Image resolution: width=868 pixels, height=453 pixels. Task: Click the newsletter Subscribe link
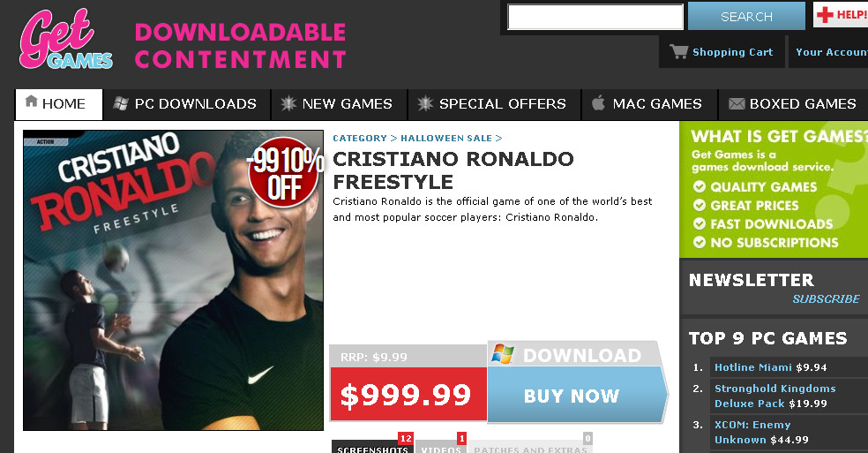[826, 298]
